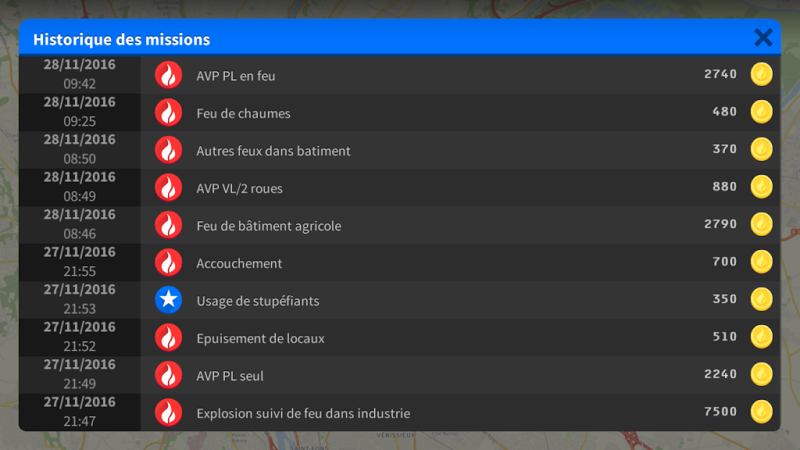This screenshot has width=800, height=450.
Task: Close the Historique des missions window
Action: (763, 38)
